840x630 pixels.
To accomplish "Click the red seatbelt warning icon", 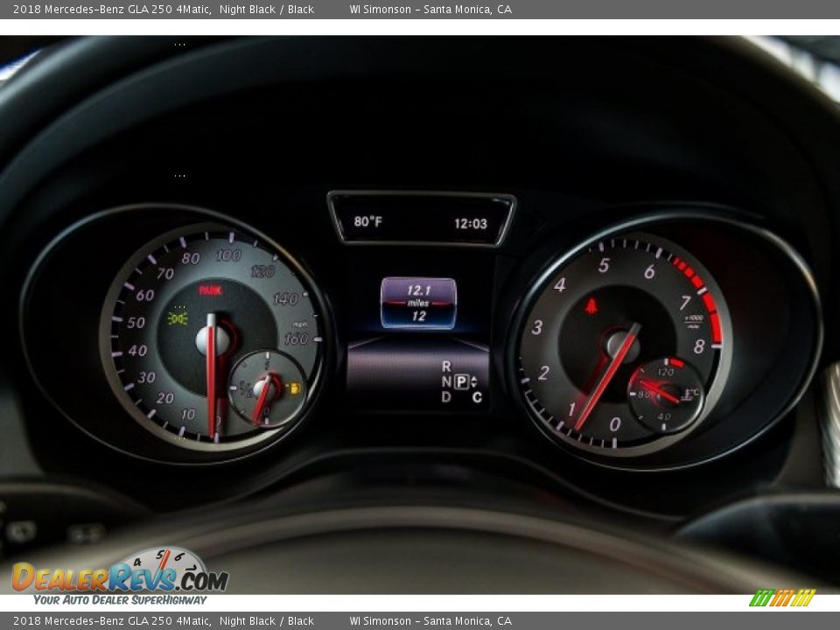I will pos(591,305).
